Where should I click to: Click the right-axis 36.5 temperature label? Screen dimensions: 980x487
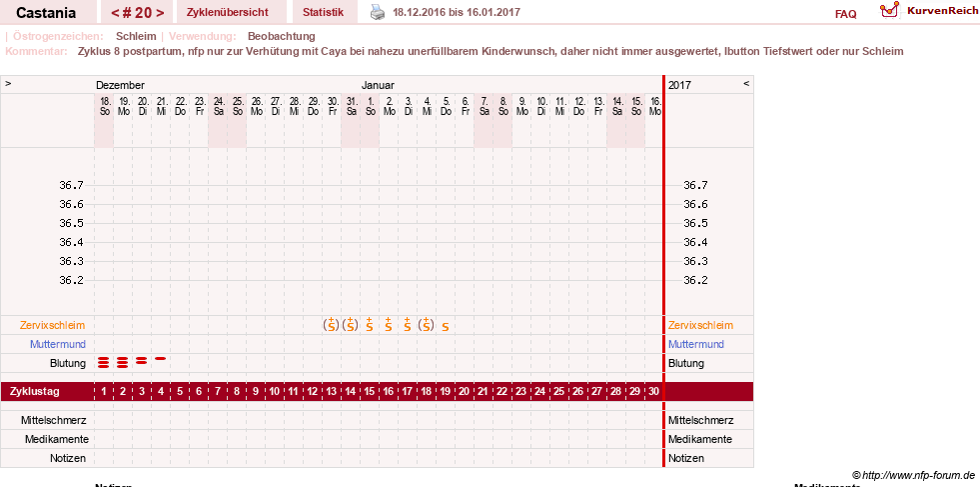tap(695, 223)
